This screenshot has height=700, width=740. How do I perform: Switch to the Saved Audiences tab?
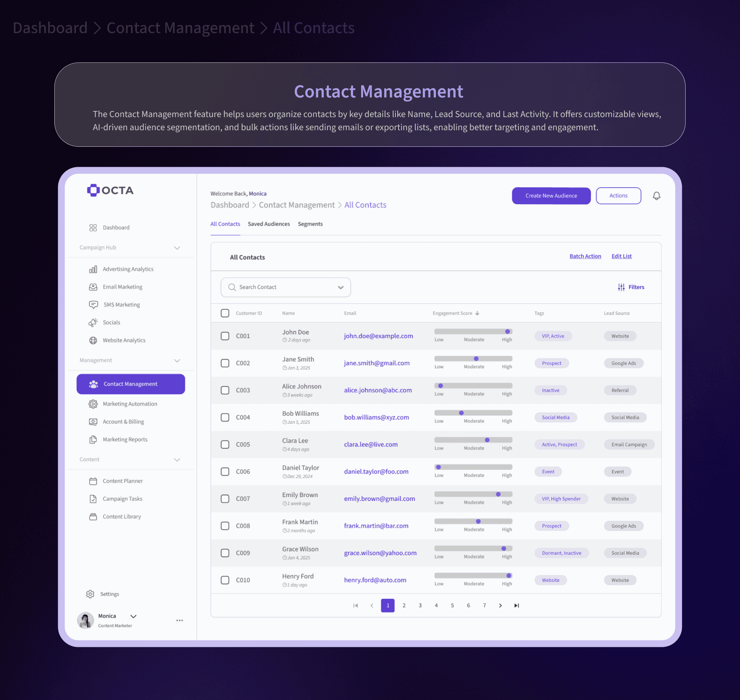[269, 224]
